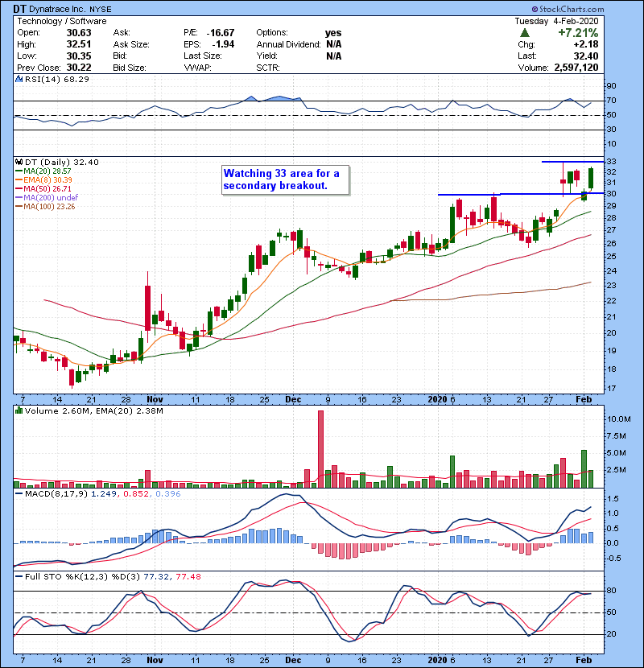Click the Annual Dividend N/A value
644x668 pixels.
pos(334,44)
